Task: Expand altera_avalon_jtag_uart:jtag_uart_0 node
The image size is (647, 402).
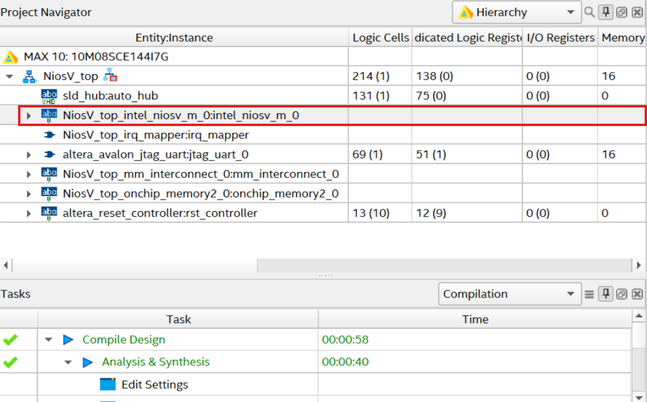Action: (28, 154)
